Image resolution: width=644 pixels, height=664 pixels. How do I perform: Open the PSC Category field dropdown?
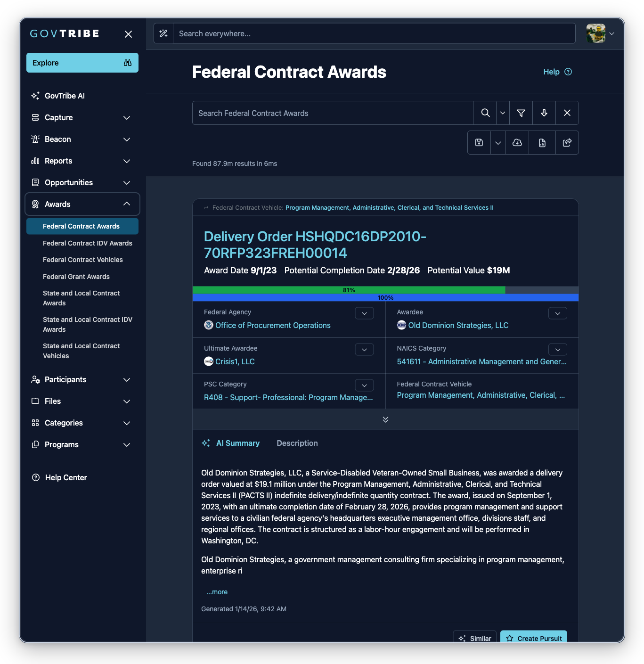pyautogui.click(x=364, y=385)
